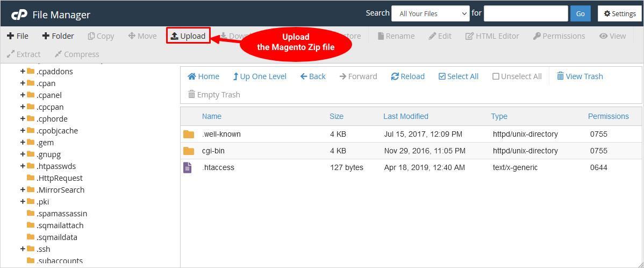This screenshot has width=644, height=268.
Task: Sort by Permissions column header
Action: pyautogui.click(x=609, y=116)
